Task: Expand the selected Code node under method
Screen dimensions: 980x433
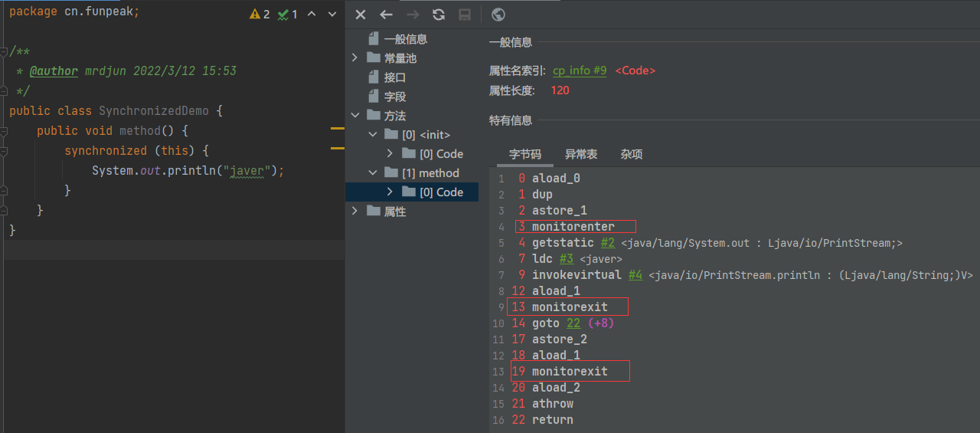Action: 390,192
